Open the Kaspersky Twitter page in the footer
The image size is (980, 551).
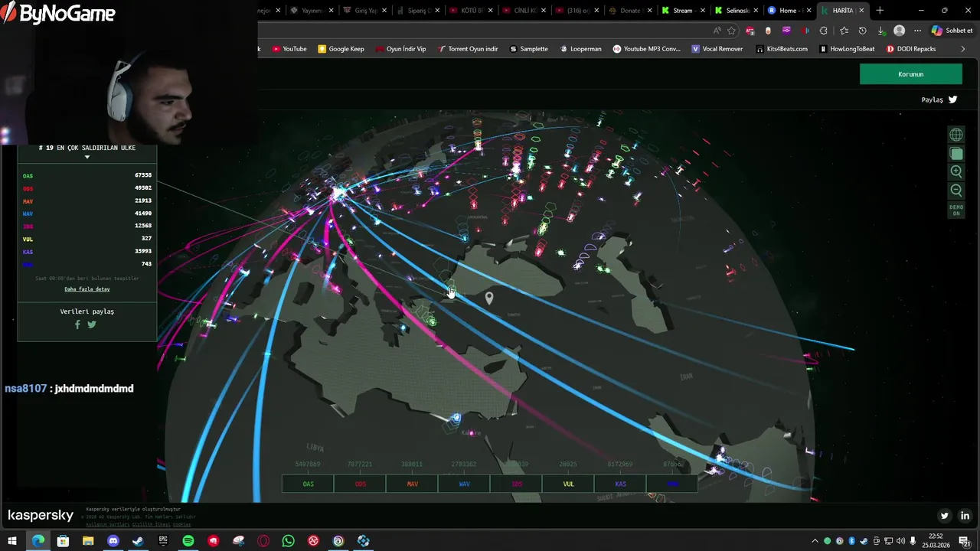pyautogui.click(x=944, y=516)
